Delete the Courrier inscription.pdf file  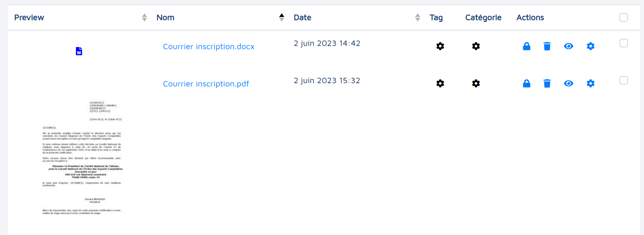coord(547,84)
